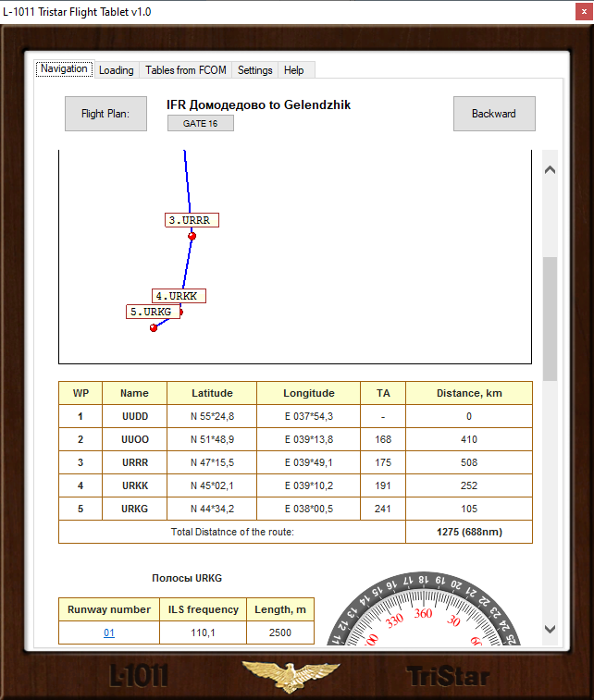Click latitude N 47*15,5
The image size is (594, 700).
pos(212,462)
